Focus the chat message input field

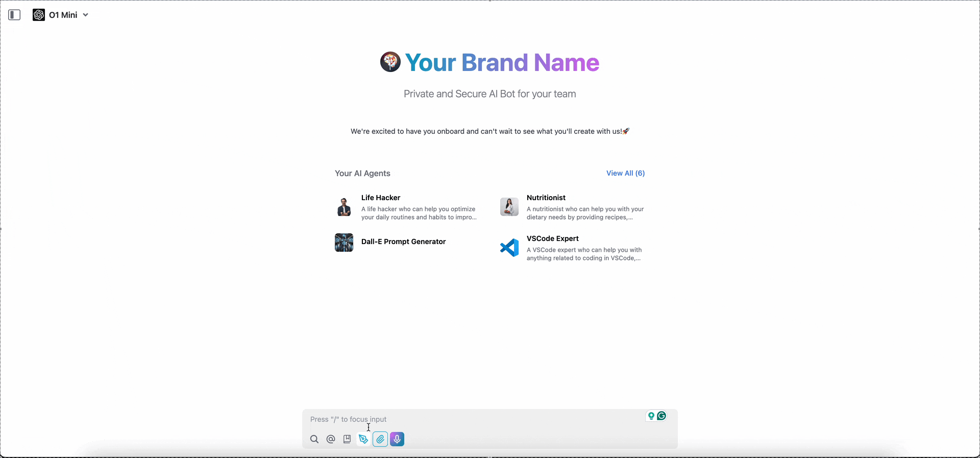(x=475, y=419)
